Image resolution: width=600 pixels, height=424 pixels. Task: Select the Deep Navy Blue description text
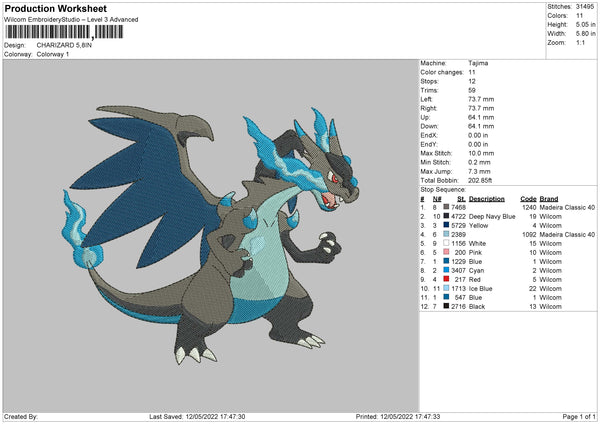[492, 217]
